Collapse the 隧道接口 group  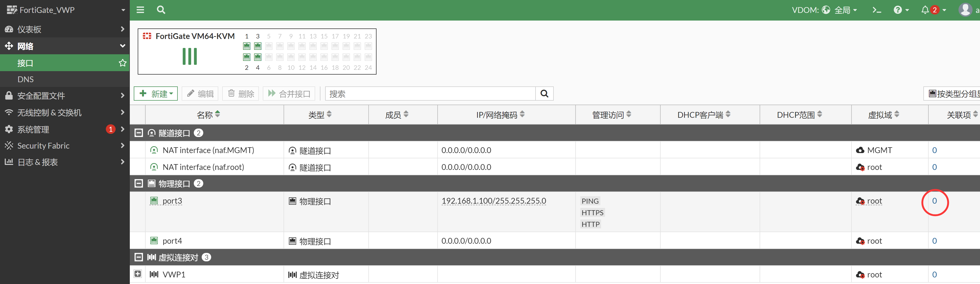(139, 133)
